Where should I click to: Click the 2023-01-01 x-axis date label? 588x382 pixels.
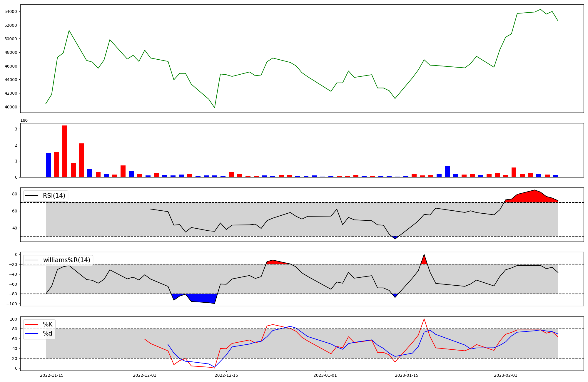click(325, 375)
